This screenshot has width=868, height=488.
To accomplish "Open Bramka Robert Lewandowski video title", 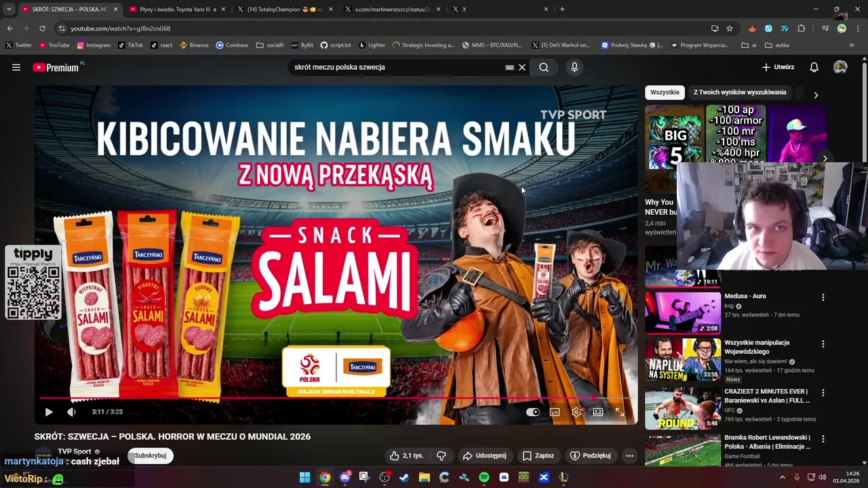I will (767, 442).
